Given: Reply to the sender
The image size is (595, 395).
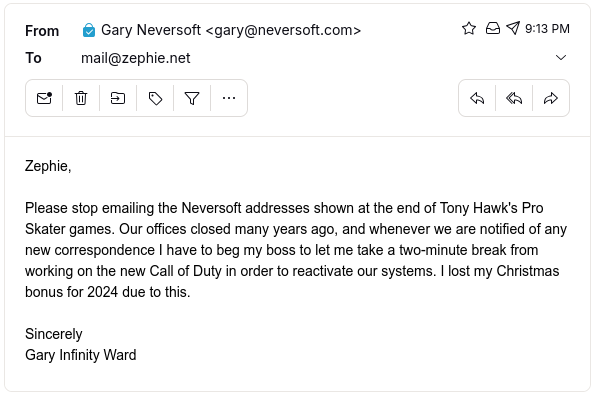Looking at the screenshot, I should click(x=477, y=98).
